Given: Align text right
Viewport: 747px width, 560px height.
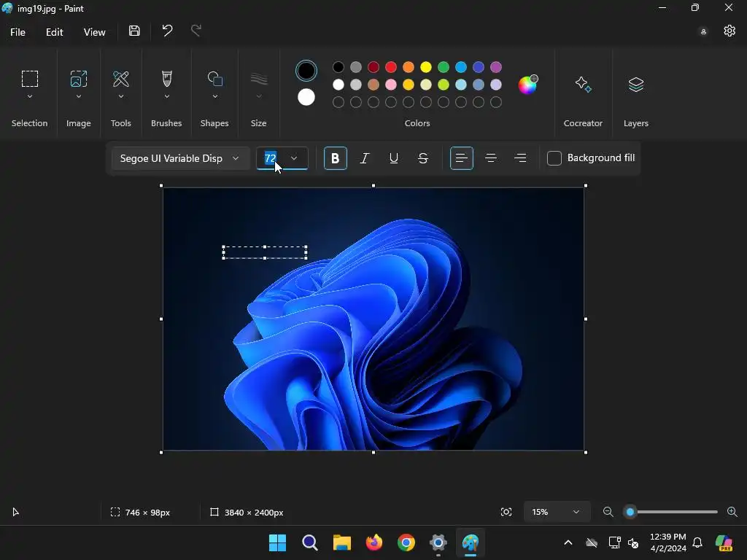Looking at the screenshot, I should [520, 158].
